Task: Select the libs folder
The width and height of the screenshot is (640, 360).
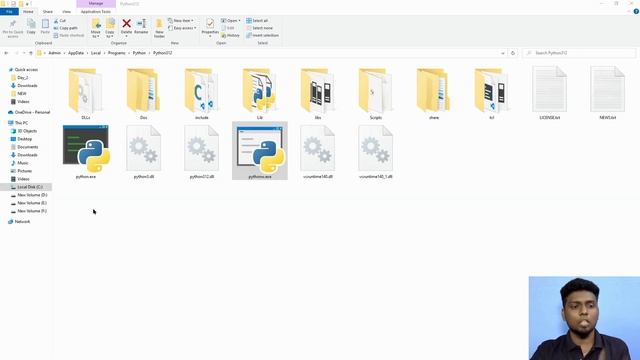Action: click(x=318, y=93)
